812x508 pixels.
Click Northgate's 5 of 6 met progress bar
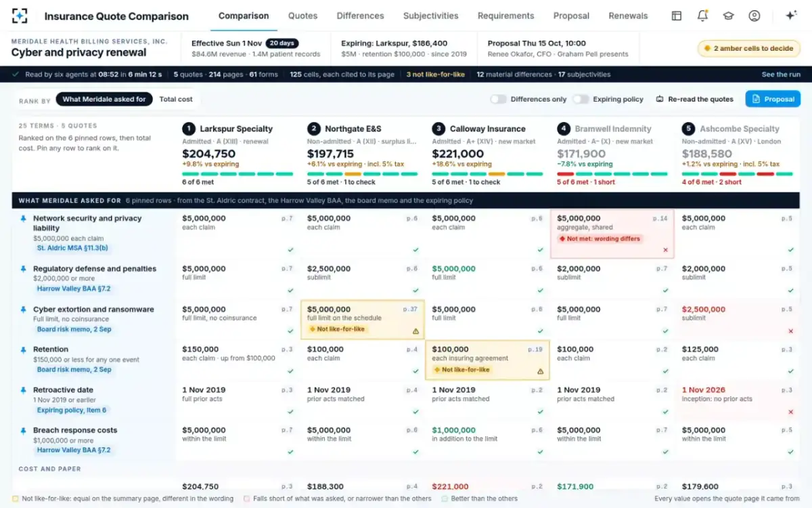pyautogui.click(x=363, y=174)
